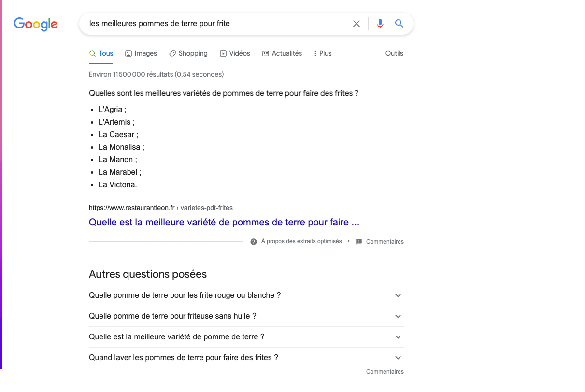Click the Commentaires feedback icon near the snippet

359,242
